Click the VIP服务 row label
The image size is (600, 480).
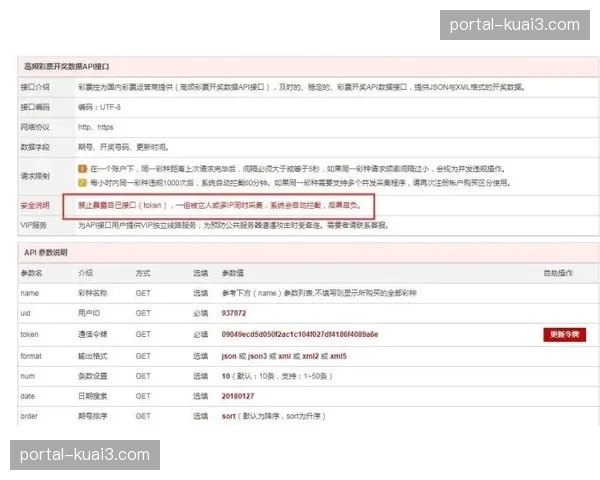(x=33, y=225)
